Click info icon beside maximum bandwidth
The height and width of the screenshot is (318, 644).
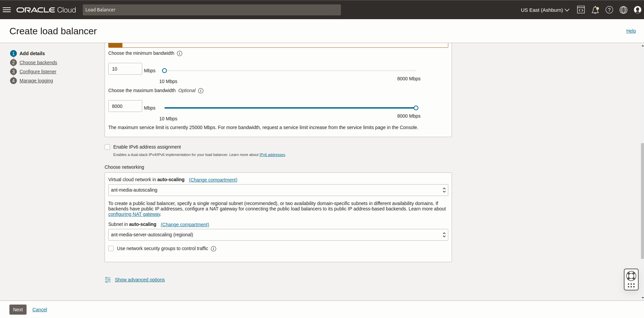click(x=201, y=91)
